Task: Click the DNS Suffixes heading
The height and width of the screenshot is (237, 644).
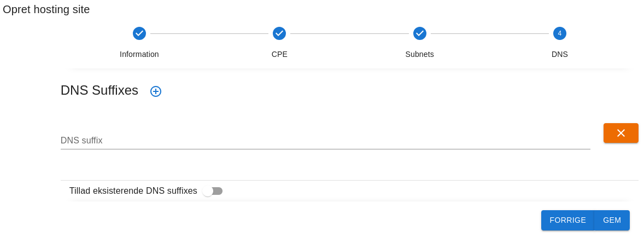Action: (x=99, y=90)
